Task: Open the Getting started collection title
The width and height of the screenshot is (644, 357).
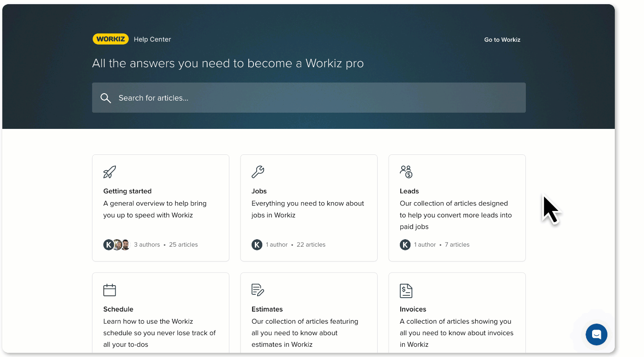Action: tap(127, 191)
